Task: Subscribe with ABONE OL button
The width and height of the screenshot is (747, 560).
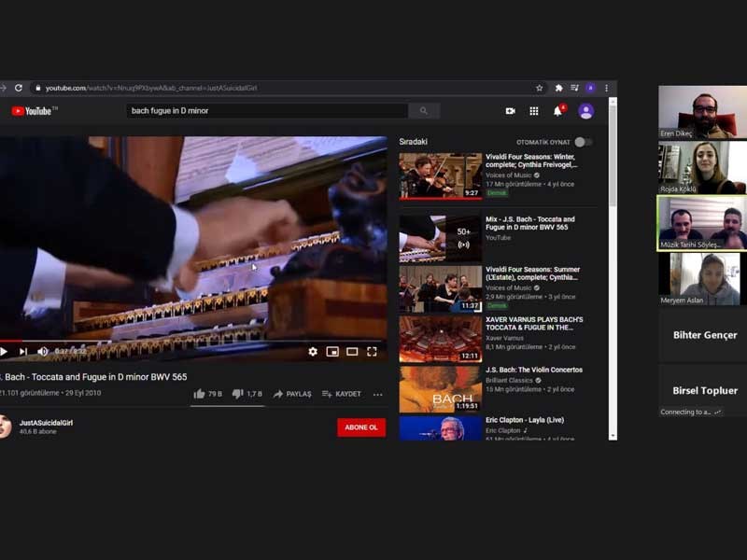Action: pos(361,427)
